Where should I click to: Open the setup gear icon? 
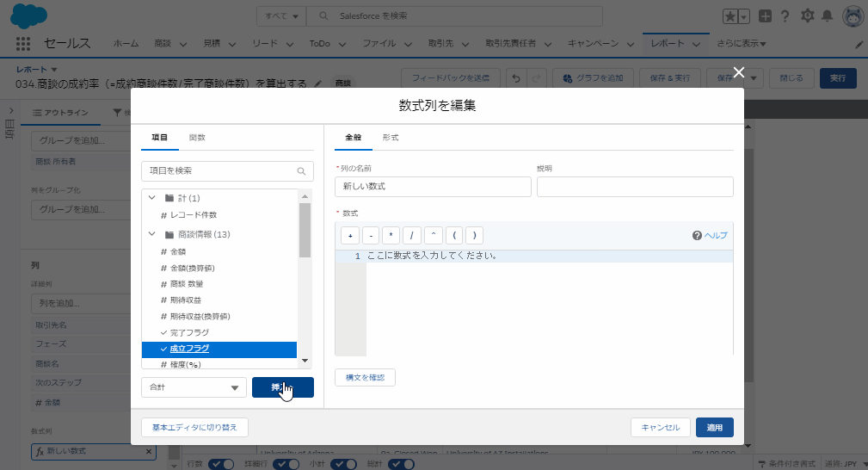tap(807, 16)
